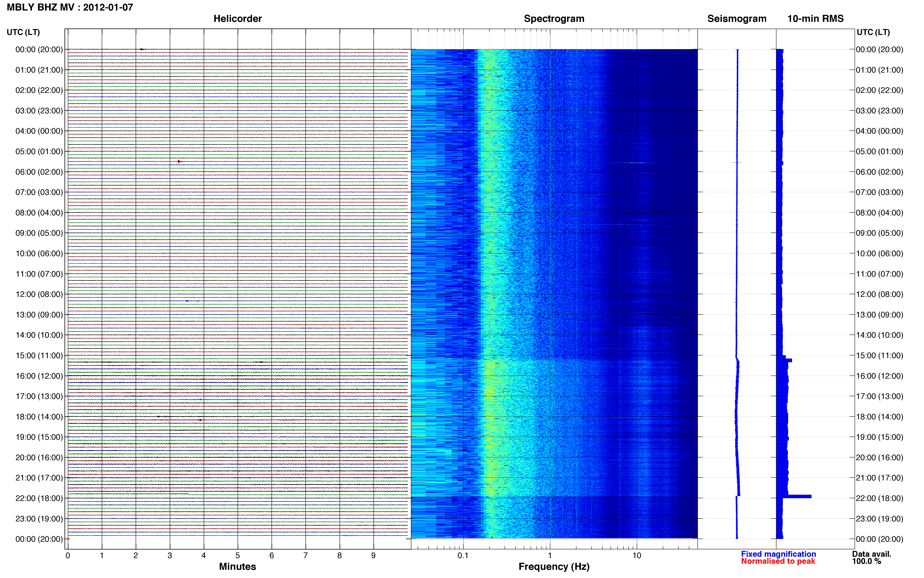Click the 100.0 % data availability value
924x578 pixels.
click(x=866, y=561)
